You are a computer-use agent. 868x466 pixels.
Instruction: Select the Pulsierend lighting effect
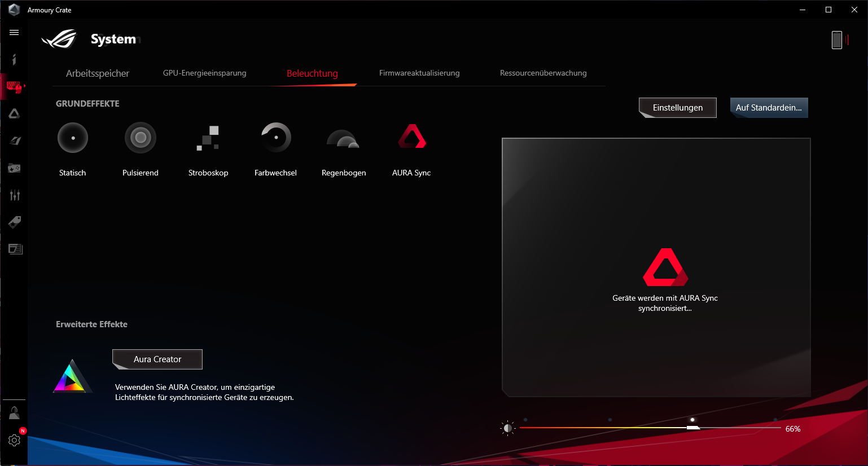tap(141, 138)
